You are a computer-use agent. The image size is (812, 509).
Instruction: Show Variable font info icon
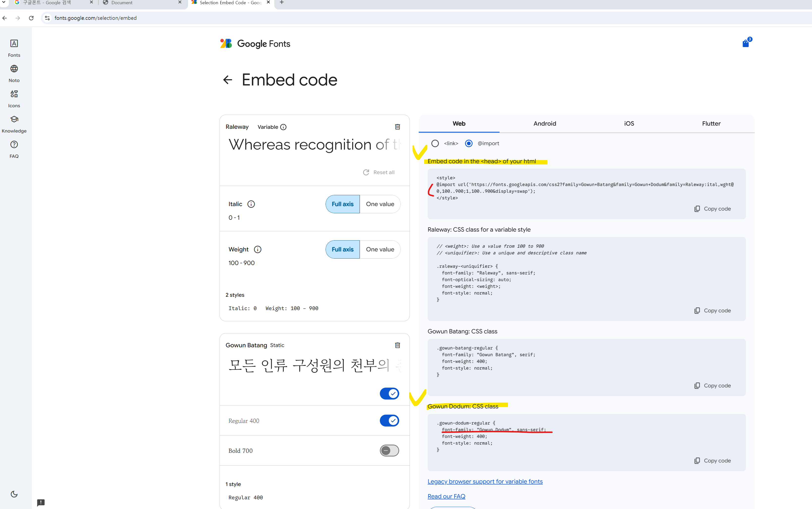coord(283,127)
